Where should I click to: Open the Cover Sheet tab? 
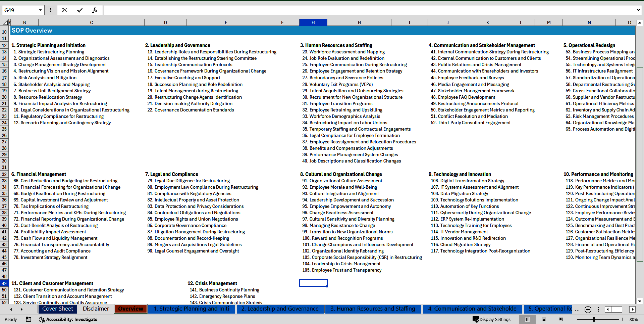click(58, 309)
